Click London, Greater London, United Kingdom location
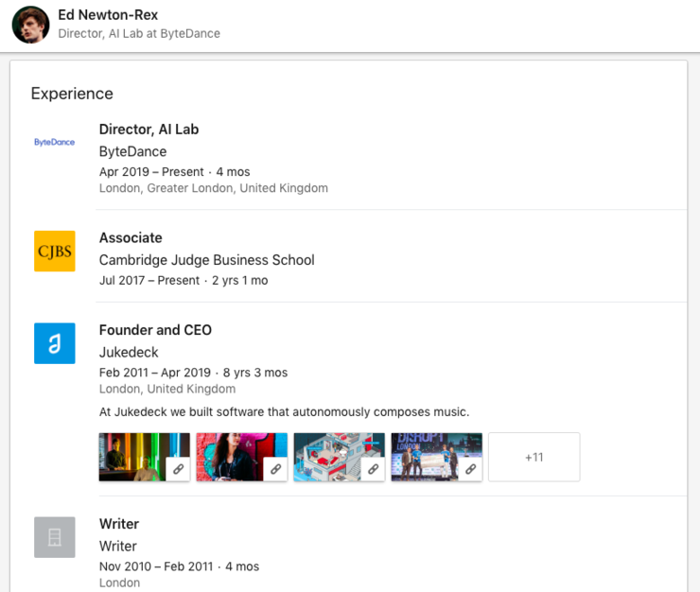The width and height of the screenshot is (700, 592). point(214,188)
